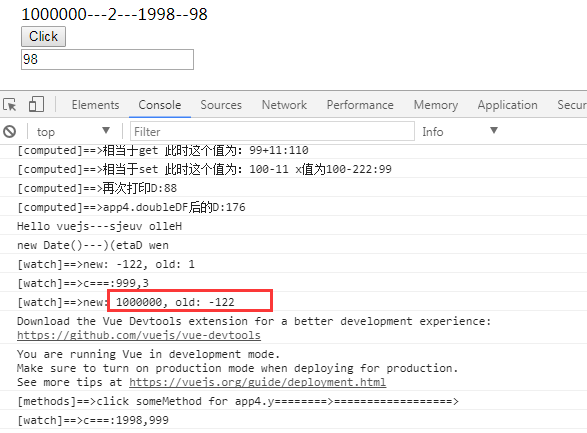Switch to the Console tab

(x=160, y=105)
